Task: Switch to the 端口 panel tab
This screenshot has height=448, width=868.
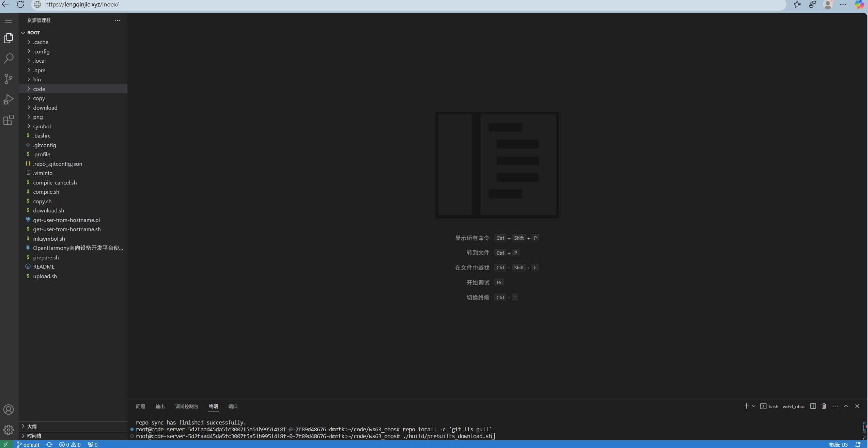Action: (233, 406)
